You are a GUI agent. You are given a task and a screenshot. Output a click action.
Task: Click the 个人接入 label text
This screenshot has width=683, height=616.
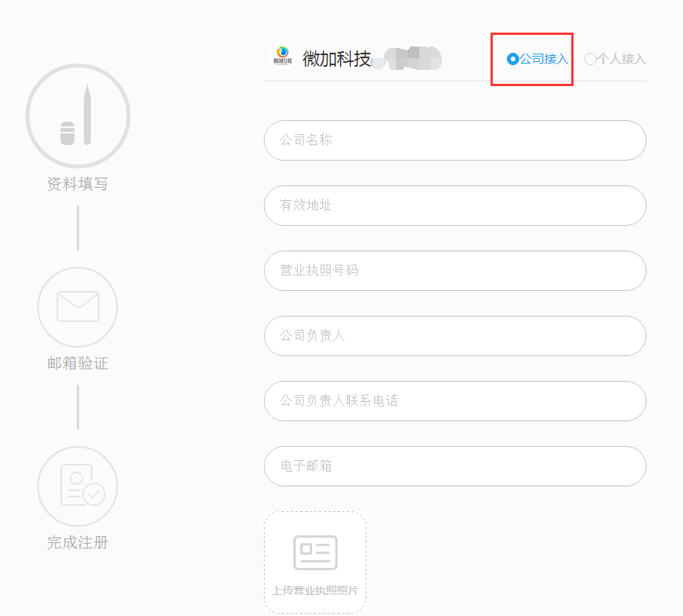point(621,59)
